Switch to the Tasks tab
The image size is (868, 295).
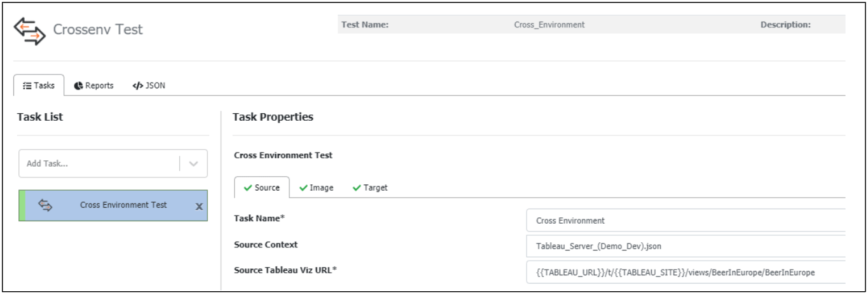coord(38,86)
